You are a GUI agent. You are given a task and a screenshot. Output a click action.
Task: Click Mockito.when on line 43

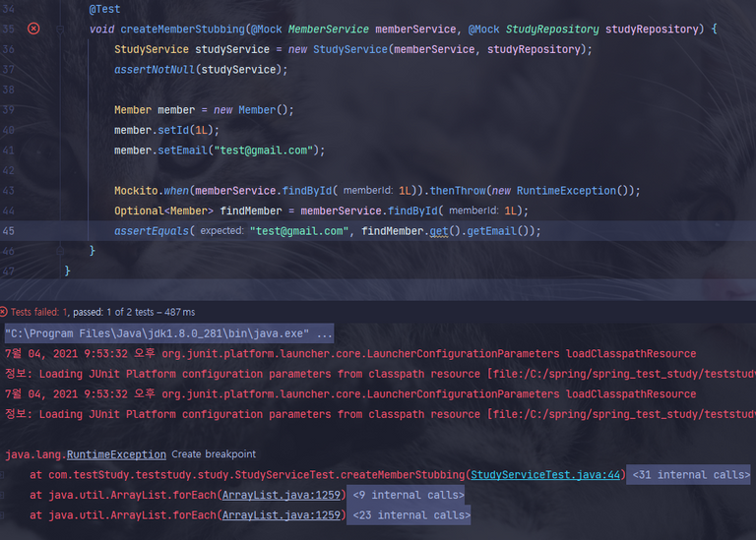point(152,191)
